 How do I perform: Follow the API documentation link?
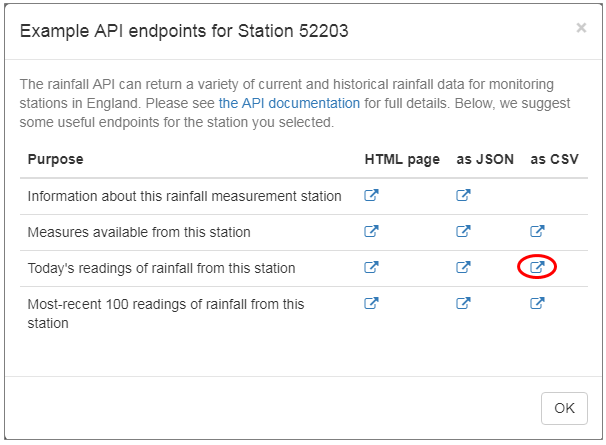[289, 103]
